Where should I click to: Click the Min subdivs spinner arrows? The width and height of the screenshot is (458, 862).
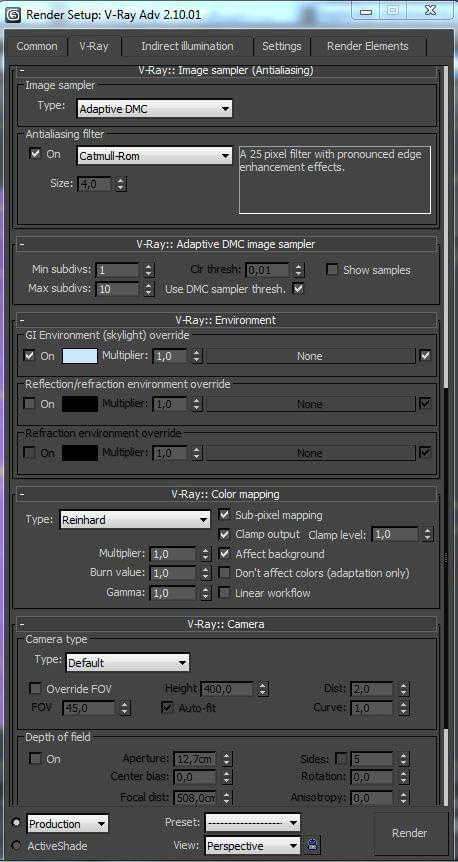[x=149, y=270]
